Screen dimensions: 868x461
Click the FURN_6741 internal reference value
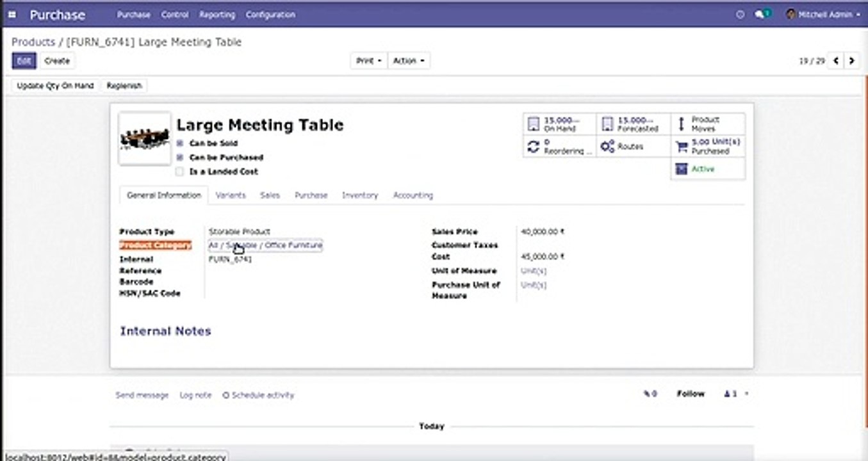click(x=230, y=259)
